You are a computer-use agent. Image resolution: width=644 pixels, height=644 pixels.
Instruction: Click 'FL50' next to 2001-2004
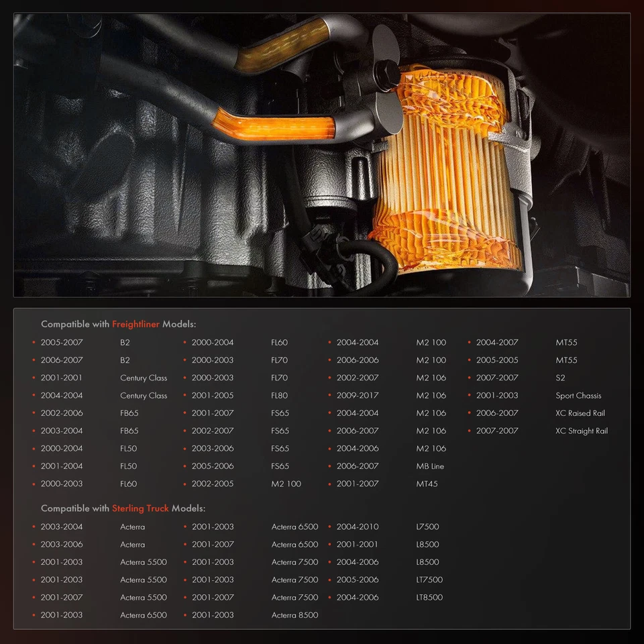(x=128, y=466)
